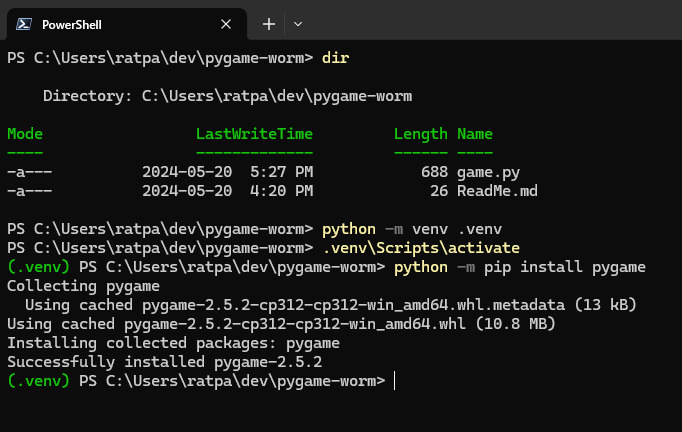682x432 pixels.
Task: Expand the new tab profile dropdown chevron
Action: point(298,24)
